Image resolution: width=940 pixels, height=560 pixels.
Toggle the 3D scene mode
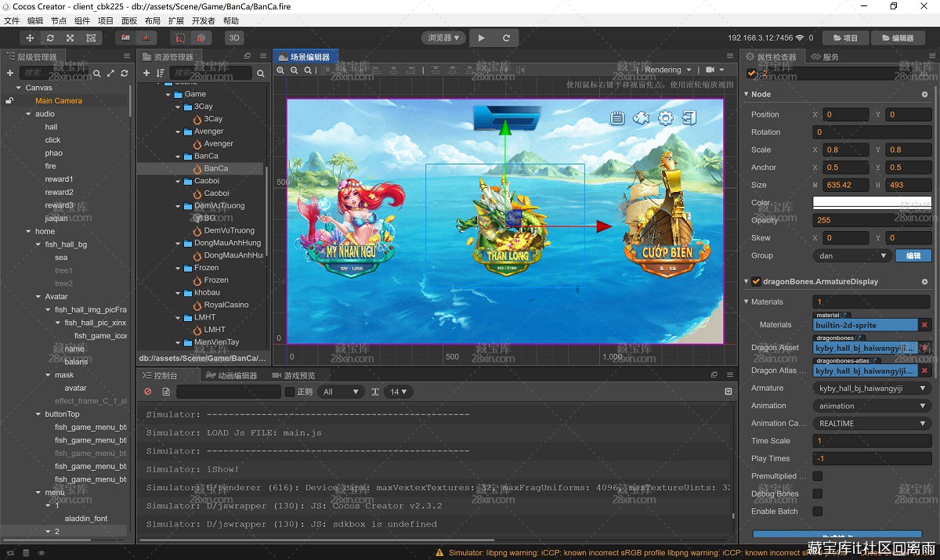pyautogui.click(x=233, y=38)
